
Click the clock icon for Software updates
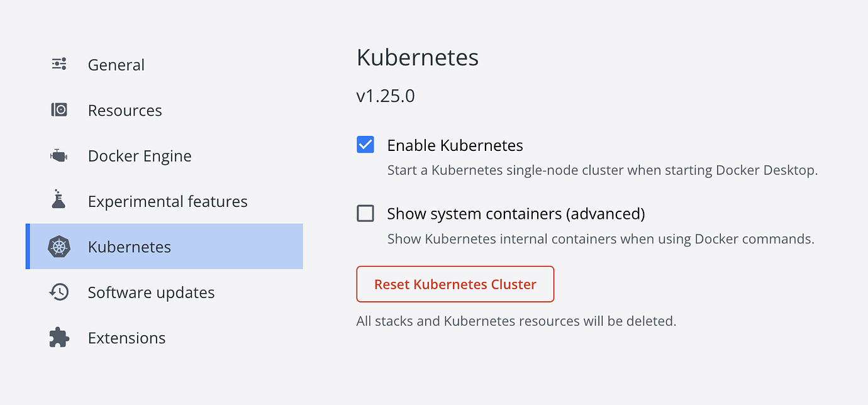58,292
